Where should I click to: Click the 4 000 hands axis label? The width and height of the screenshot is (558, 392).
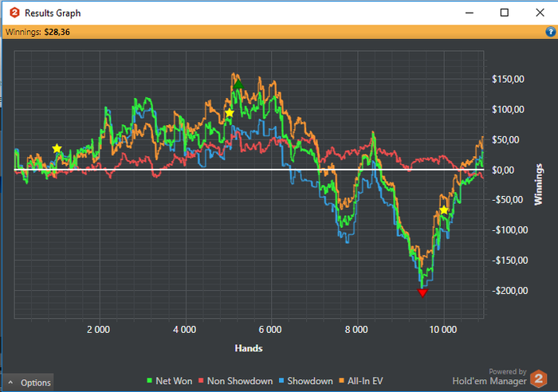184,330
